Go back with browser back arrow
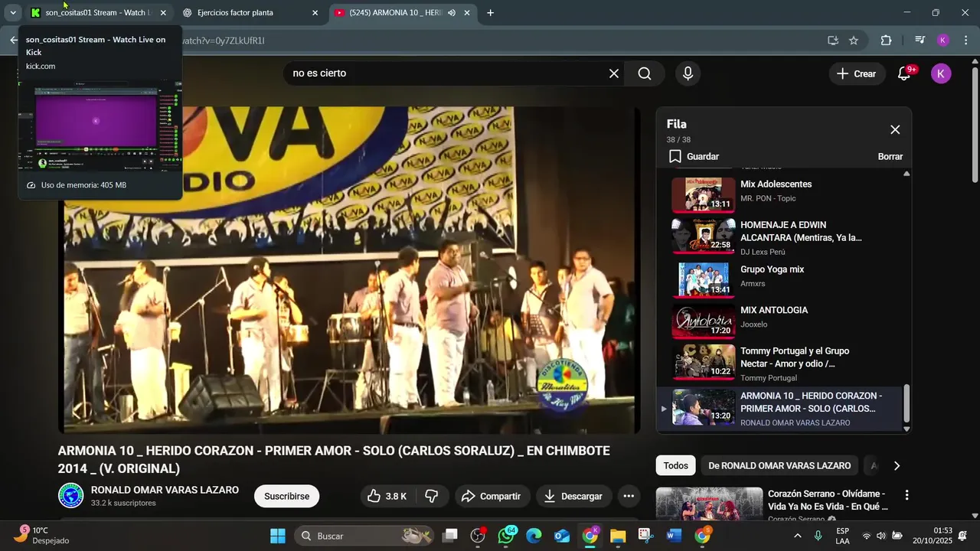980x551 pixels. (13, 41)
